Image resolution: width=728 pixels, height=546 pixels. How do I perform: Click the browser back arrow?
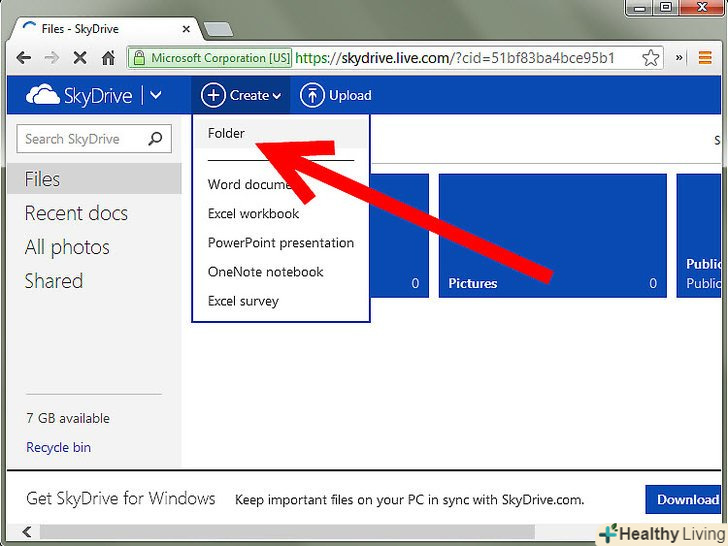(x=23, y=58)
